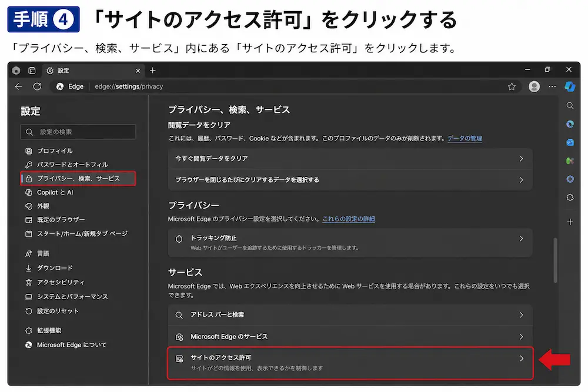Close the 設定 tab
Viewport: 588px width, 392px height.
click(138, 71)
